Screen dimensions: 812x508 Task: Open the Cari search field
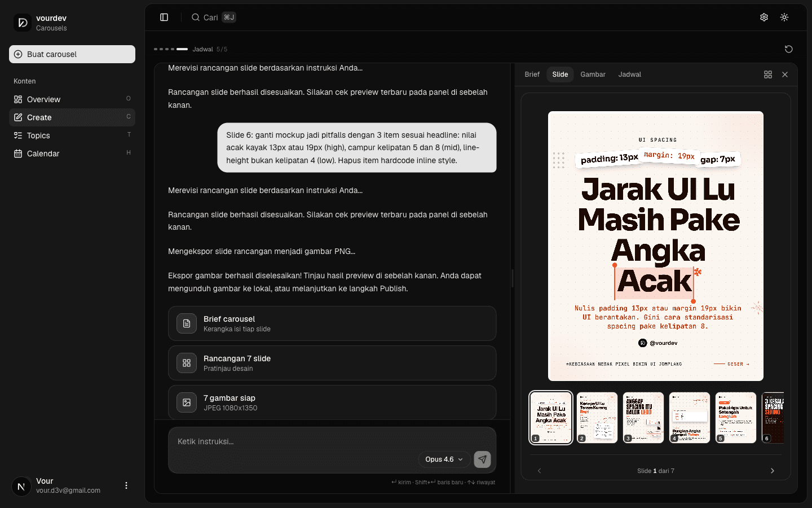pyautogui.click(x=213, y=17)
